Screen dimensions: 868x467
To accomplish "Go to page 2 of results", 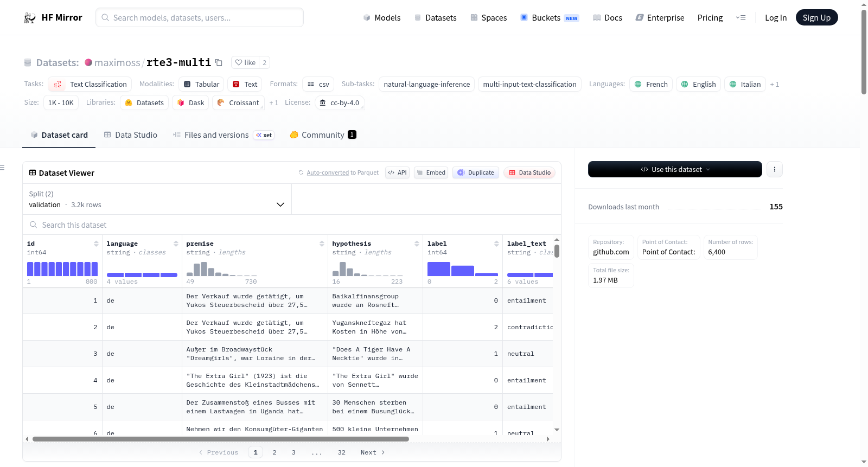I will coord(275,452).
